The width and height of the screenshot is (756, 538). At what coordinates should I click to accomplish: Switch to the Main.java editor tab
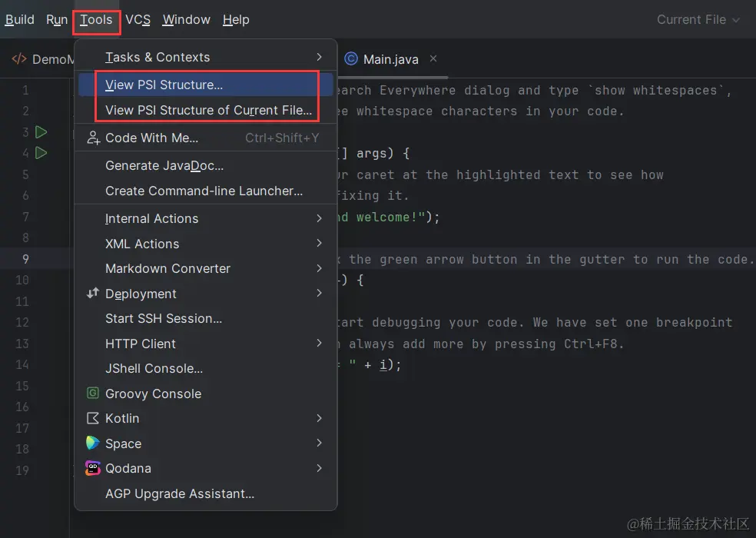click(390, 59)
